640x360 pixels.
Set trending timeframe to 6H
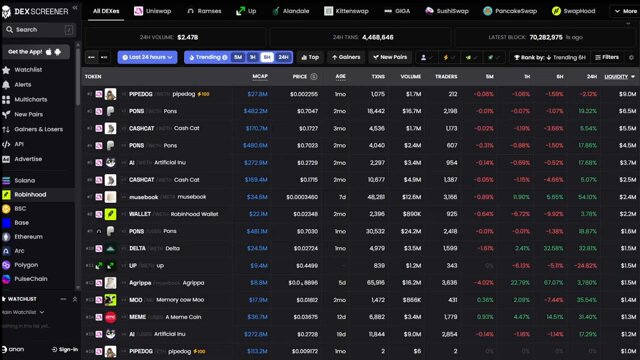[x=267, y=58]
